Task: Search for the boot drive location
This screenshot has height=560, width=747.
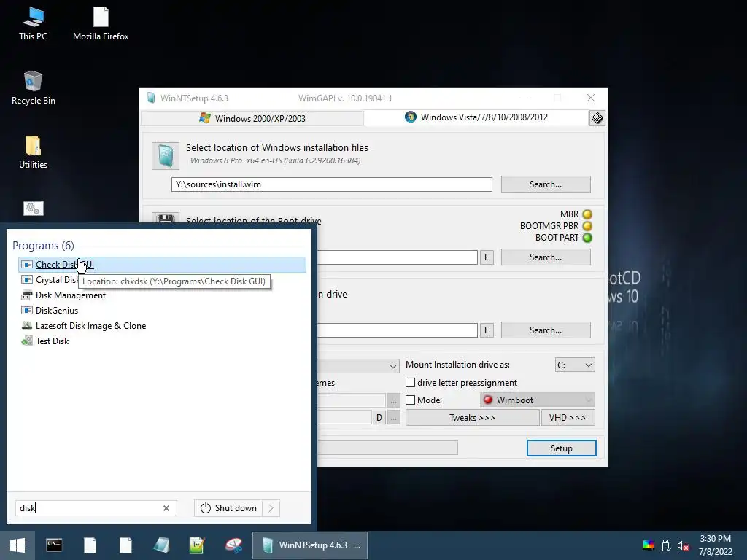Action: (546, 257)
